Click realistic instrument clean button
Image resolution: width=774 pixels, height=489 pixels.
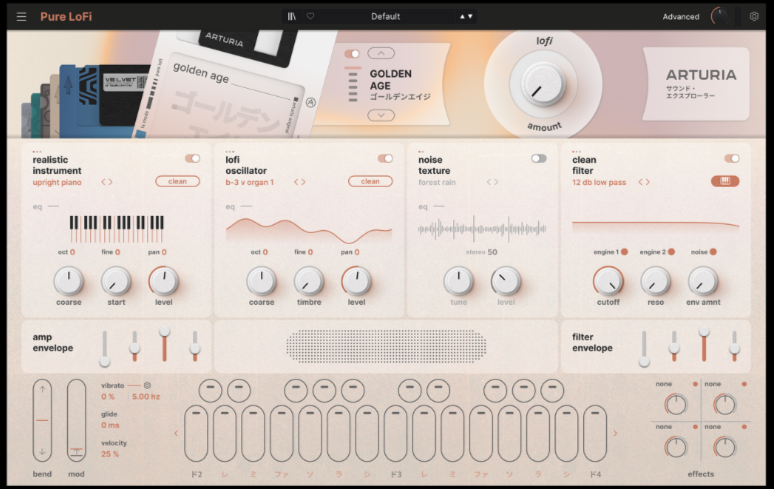point(178,182)
